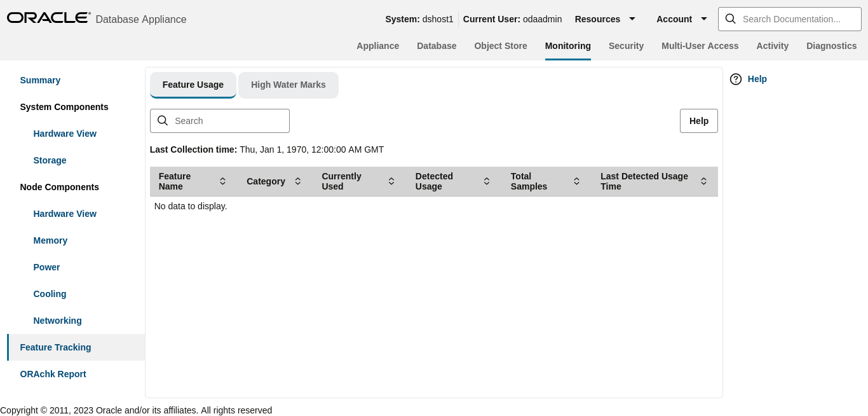
Task: Click the Oracle logo
Action: [48, 17]
